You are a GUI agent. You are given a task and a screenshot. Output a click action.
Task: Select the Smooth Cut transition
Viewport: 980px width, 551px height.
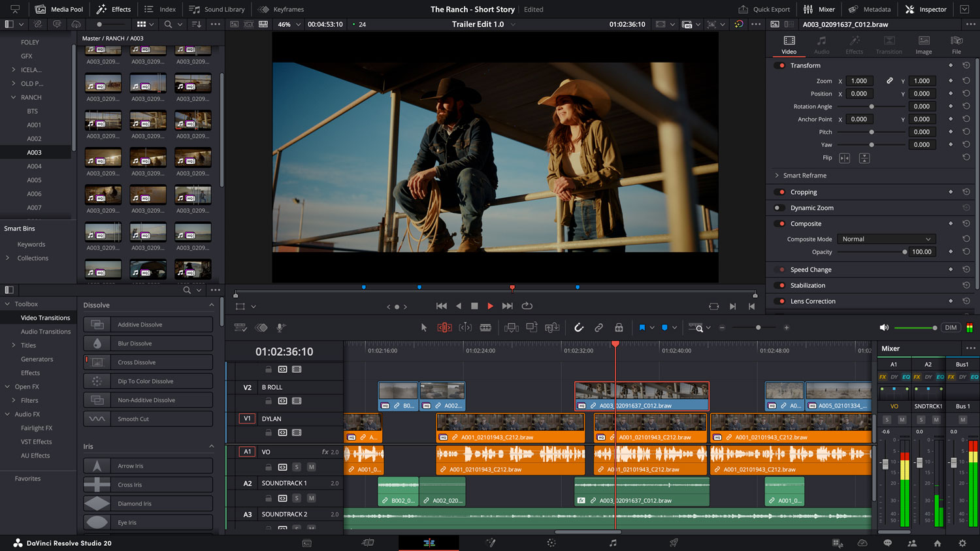coord(148,419)
